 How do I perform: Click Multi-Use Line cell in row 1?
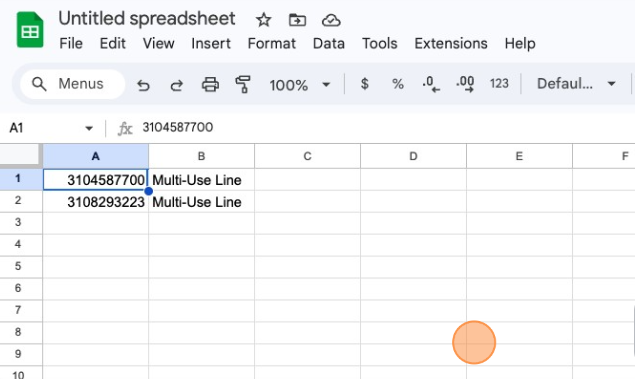coord(201,179)
